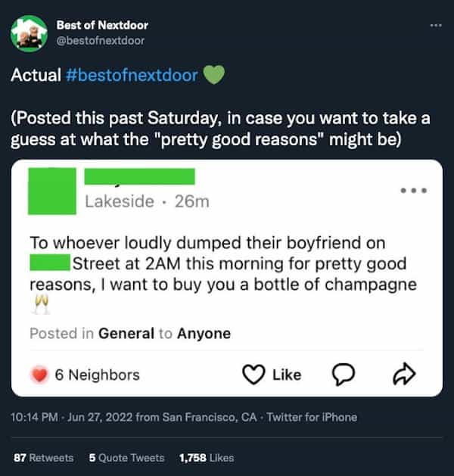Click the heart Like icon on post
454x476 pixels.
point(253,375)
